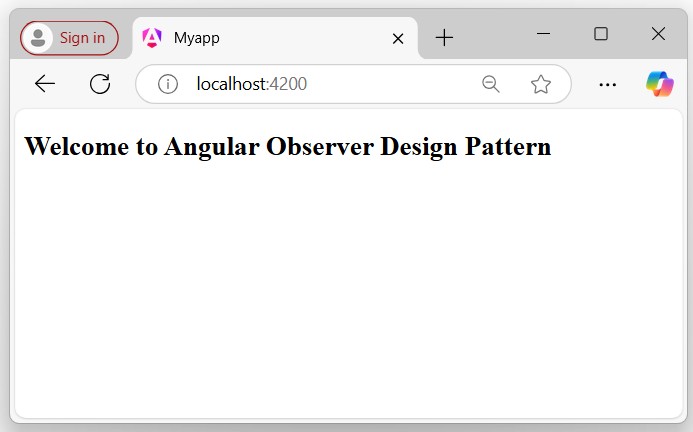Open the zoom level magnifier indicator
The height and width of the screenshot is (432, 693).
(491, 84)
